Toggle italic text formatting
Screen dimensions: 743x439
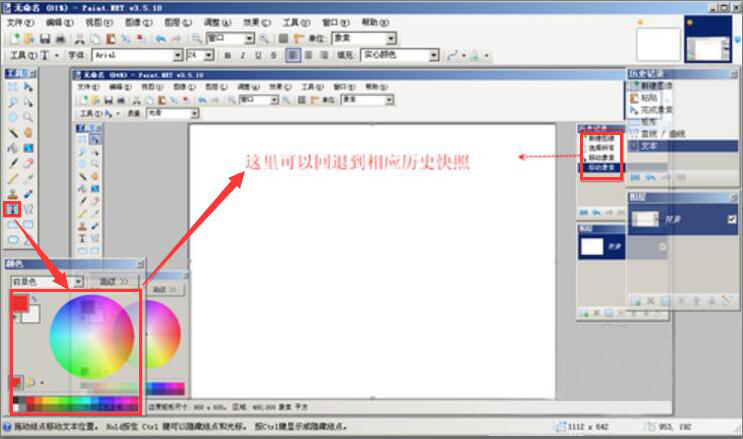coord(243,55)
